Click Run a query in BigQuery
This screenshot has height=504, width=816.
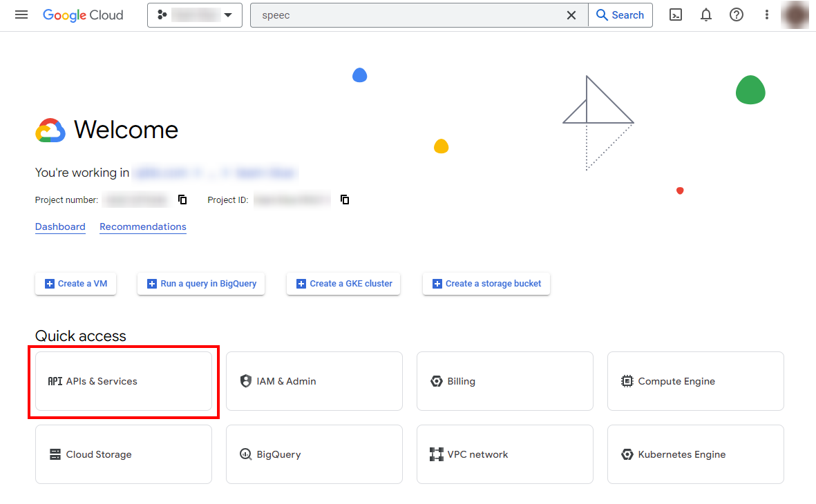[x=201, y=284]
